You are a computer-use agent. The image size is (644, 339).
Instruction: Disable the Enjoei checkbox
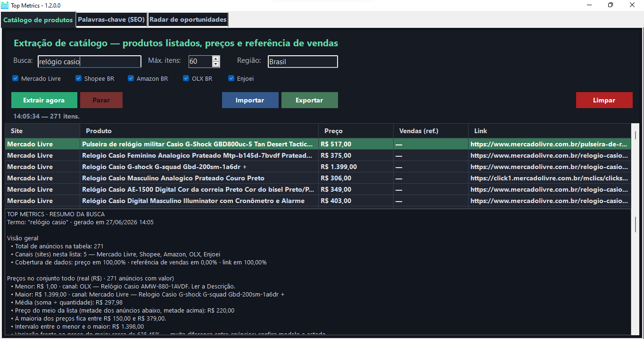(x=231, y=78)
